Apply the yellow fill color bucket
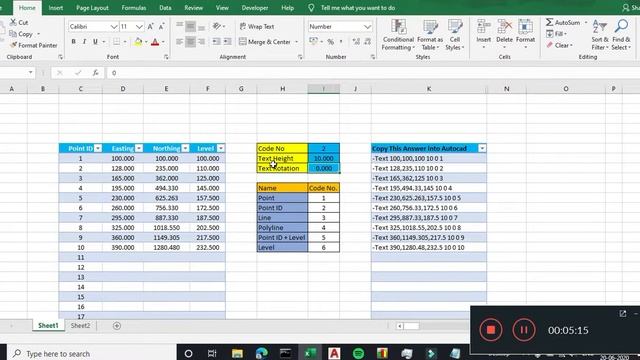Image resolution: width=640 pixels, height=360 pixels. click(138, 42)
